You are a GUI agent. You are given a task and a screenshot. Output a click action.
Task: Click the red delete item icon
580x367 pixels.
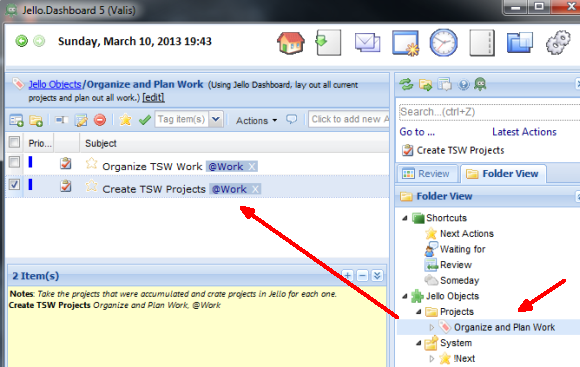coord(100,120)
